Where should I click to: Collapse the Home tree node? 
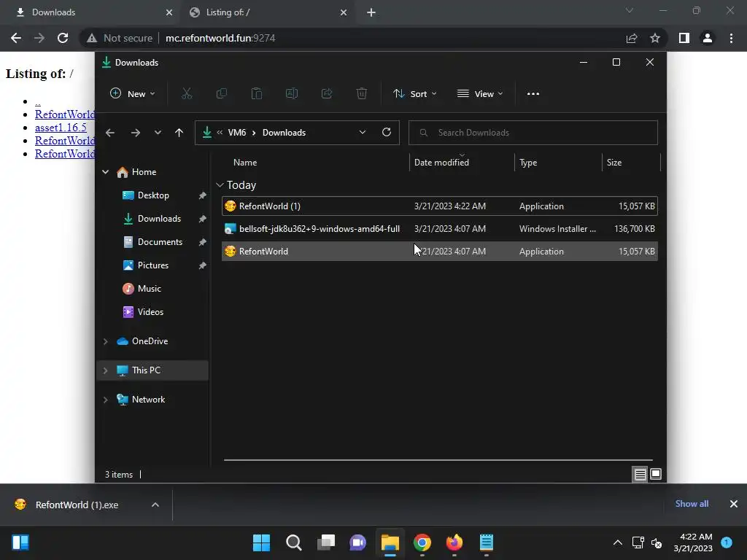point(105,172)
